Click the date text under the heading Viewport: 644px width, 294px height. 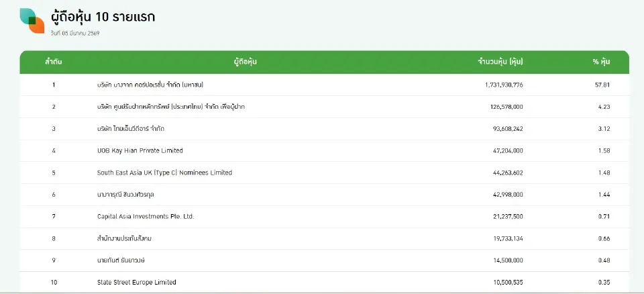coord(75,33)
